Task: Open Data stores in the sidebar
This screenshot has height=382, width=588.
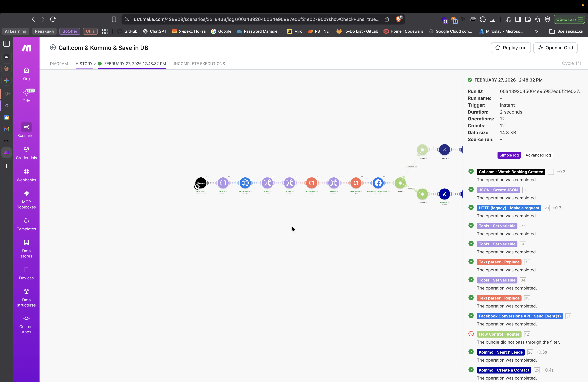Action: [26, 249]
